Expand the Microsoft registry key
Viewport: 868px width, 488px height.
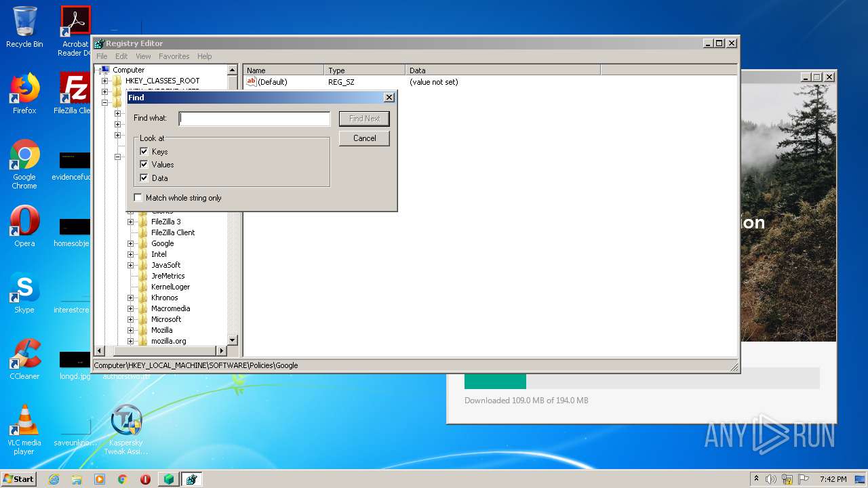[x=130, y=319]
